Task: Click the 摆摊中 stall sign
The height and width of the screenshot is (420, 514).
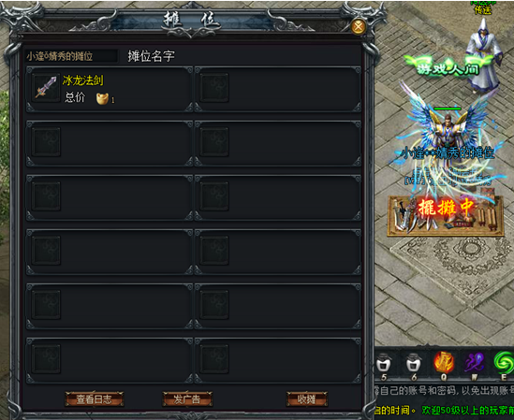Action: click(x=446, y=215)
